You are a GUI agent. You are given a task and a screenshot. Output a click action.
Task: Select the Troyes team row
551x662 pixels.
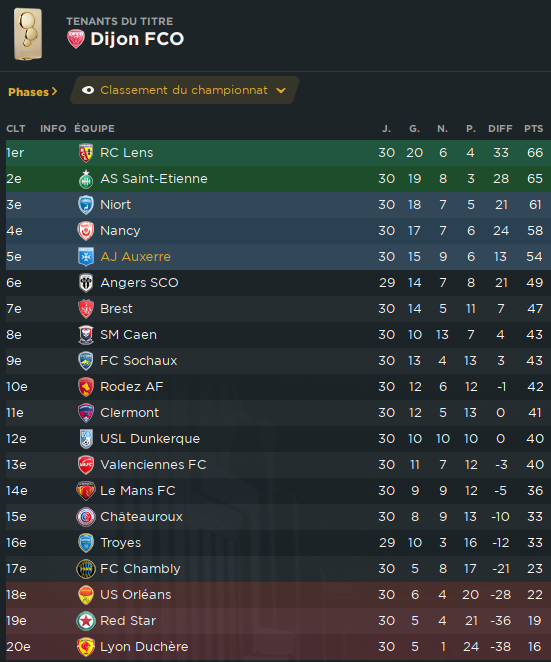(x=278, y=543)
